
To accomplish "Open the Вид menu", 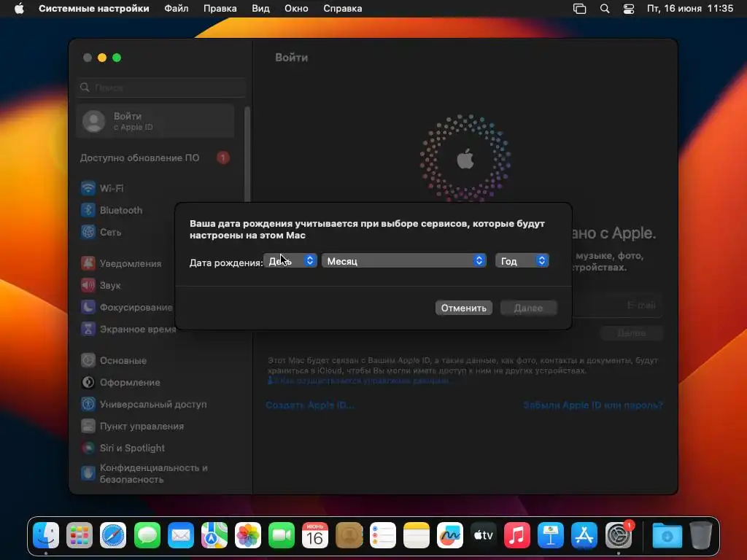I will click(260, 9).
